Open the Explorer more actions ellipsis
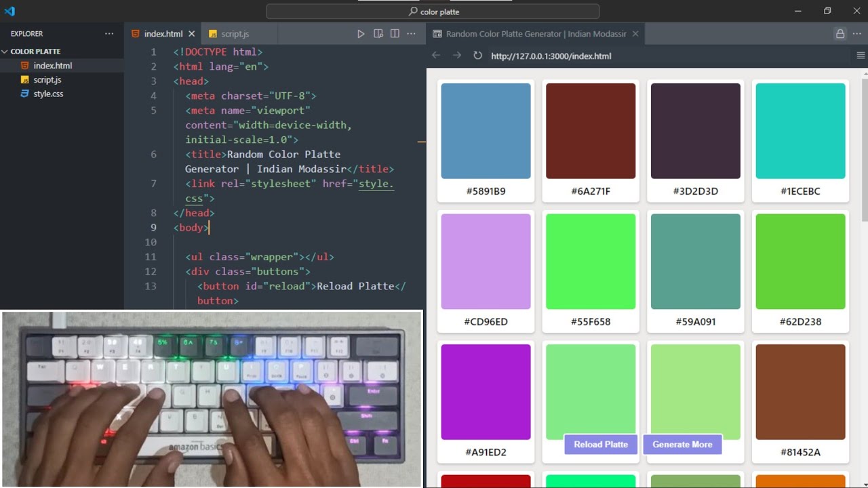The height and width of the screenshot is (488, 868). (109, 33)
